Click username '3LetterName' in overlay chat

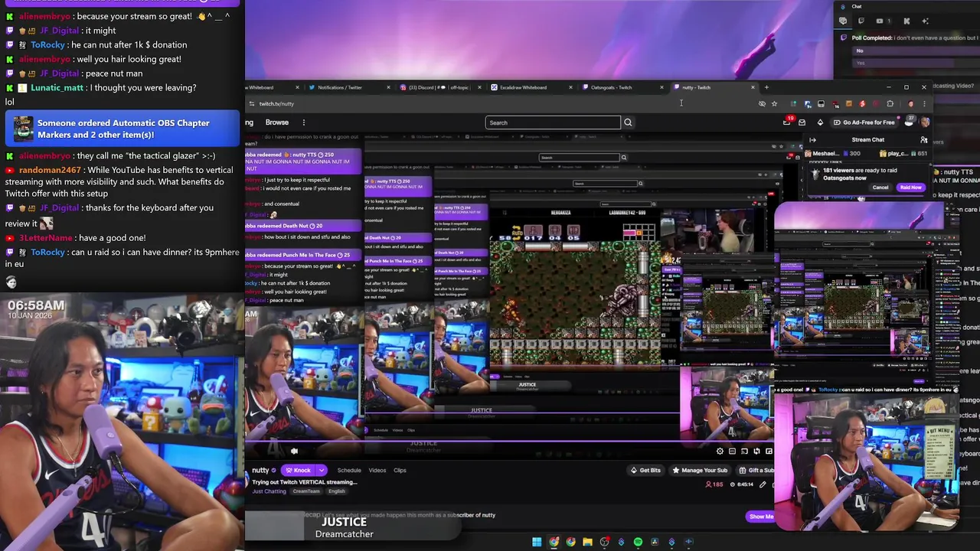pos(46,238)
